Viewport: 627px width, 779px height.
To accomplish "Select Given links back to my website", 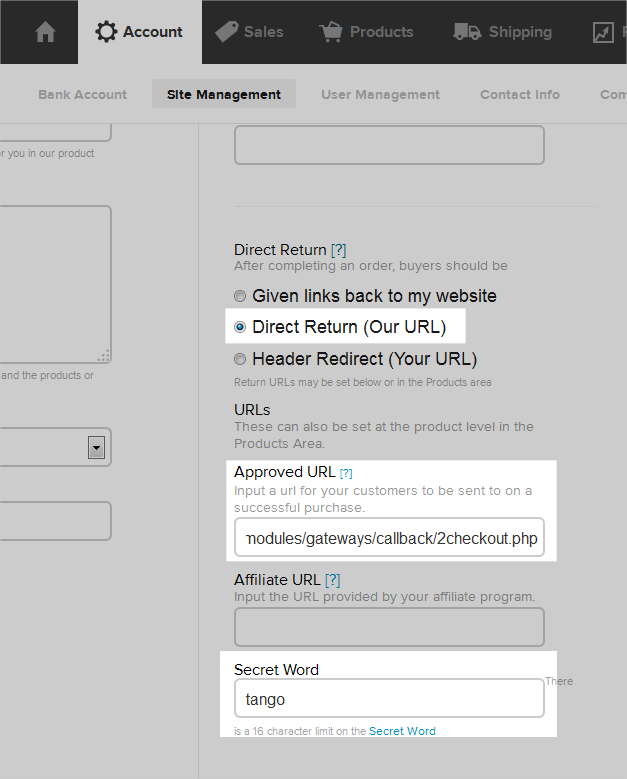I will 240,296.
